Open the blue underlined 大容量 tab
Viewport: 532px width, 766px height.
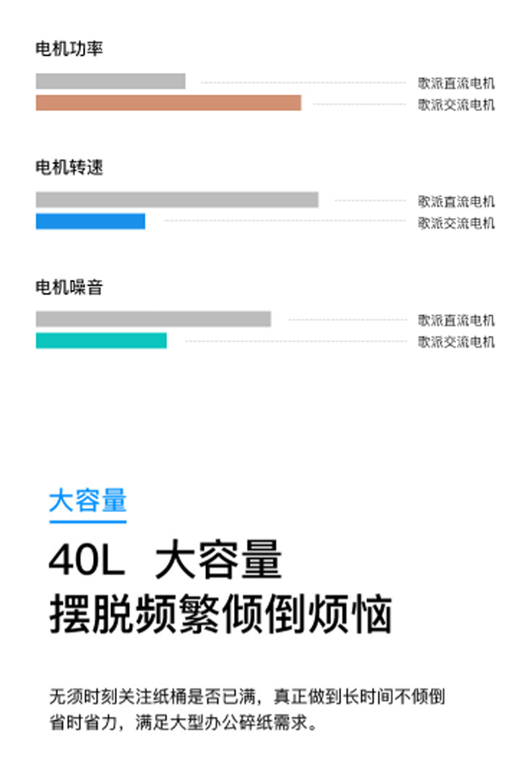point(87,502)
